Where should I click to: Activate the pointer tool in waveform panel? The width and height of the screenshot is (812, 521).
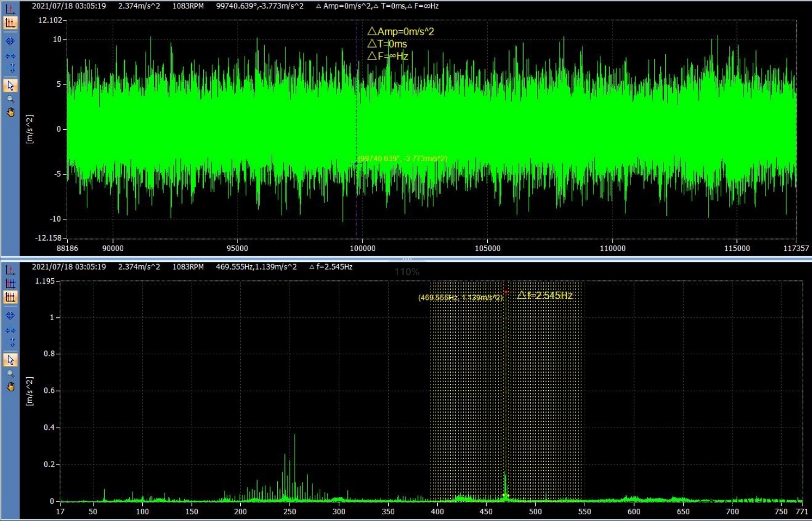(10, 86)
